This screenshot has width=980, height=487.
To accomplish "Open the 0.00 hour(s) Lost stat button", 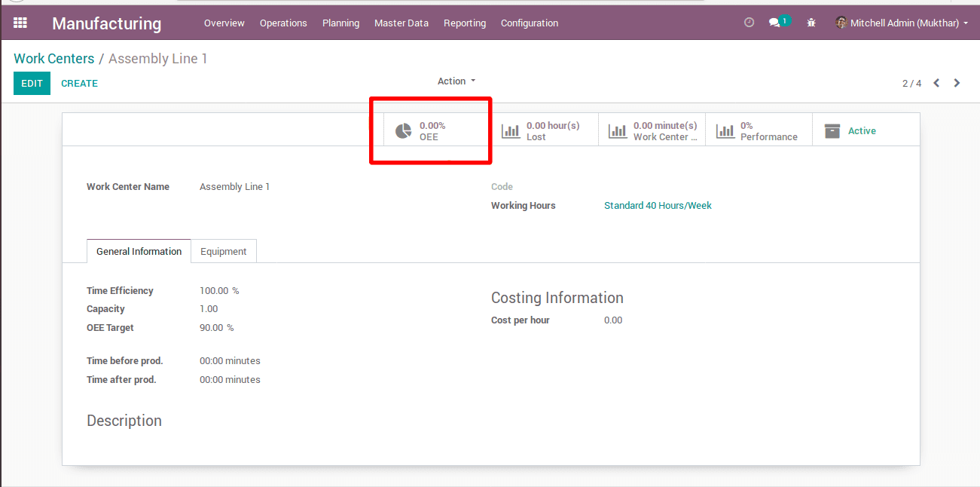I will (x=545, y=130).
